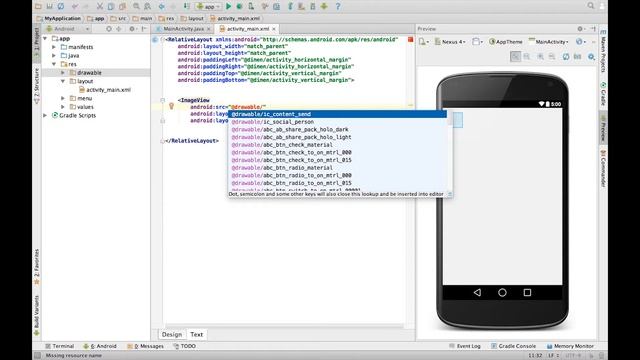Click the layout breadcrumb
This screenshot has height=360, width=640.
[192, 18]
